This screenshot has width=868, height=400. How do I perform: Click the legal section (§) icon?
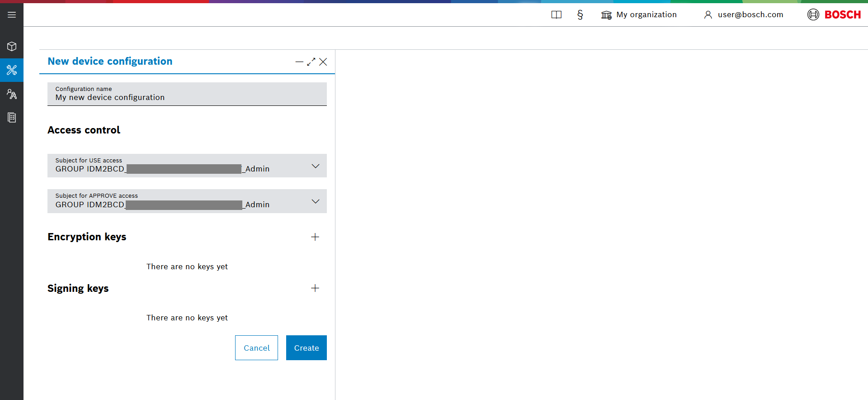[x=580, y=15]
